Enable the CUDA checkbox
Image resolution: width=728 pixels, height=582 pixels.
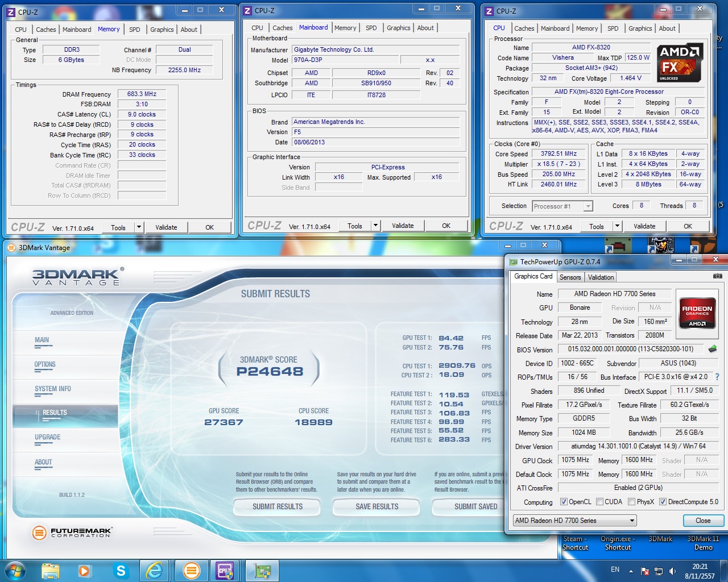[599, 502]
